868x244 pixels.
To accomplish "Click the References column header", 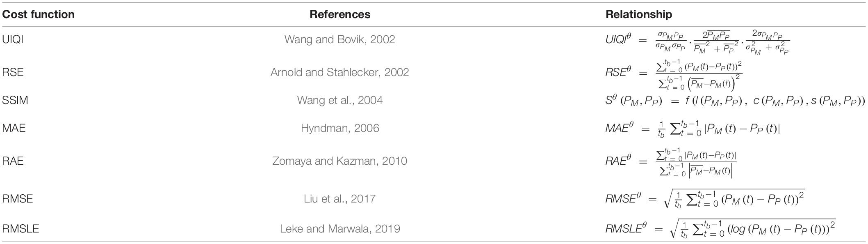I will [x=340, y=14].
